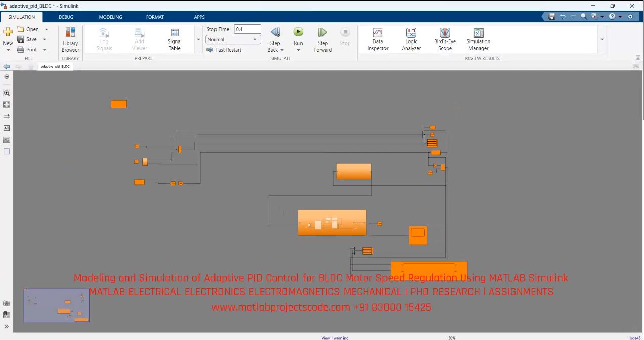Screen dimensions: 644x340
Task: Toggle Log Signals on
Action: pyautogui.click(x=104, y=38)
